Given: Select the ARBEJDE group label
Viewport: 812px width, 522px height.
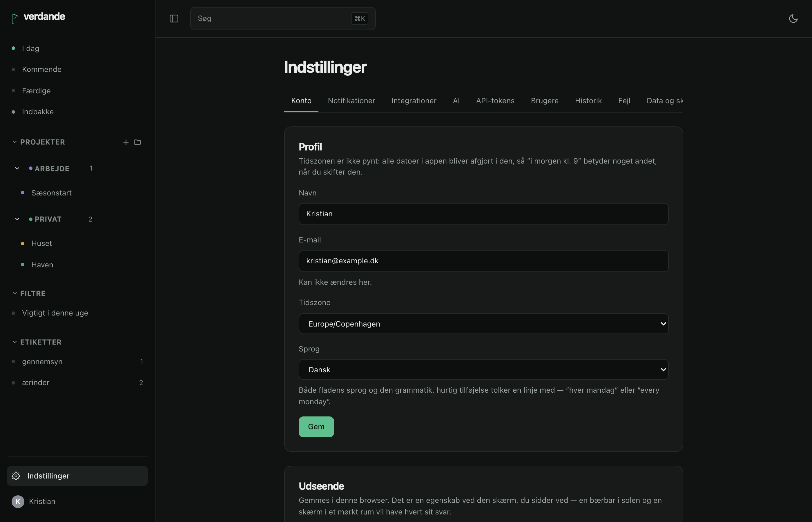Looking at the screenshot, I should click(52, 169).
